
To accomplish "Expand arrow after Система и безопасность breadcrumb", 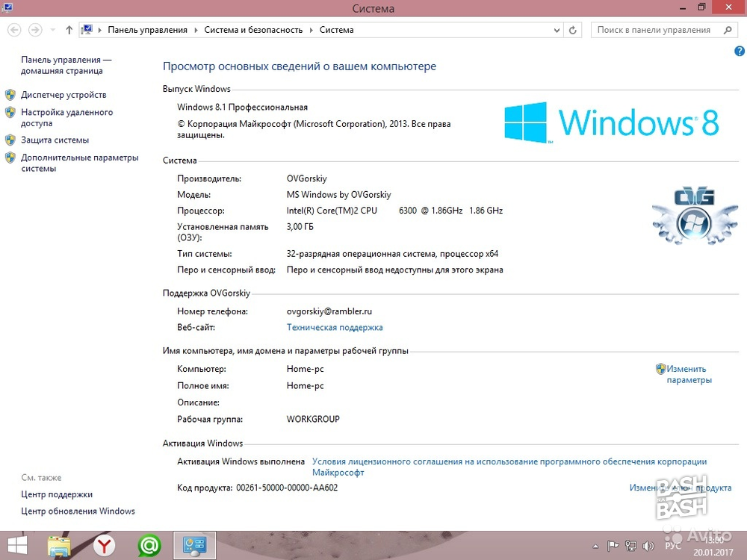I will 311,30.
